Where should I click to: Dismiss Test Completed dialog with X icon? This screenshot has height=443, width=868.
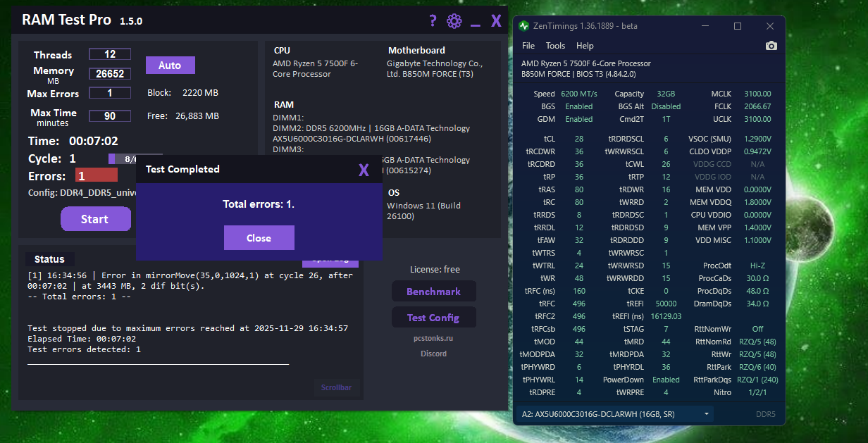(364, 169)
